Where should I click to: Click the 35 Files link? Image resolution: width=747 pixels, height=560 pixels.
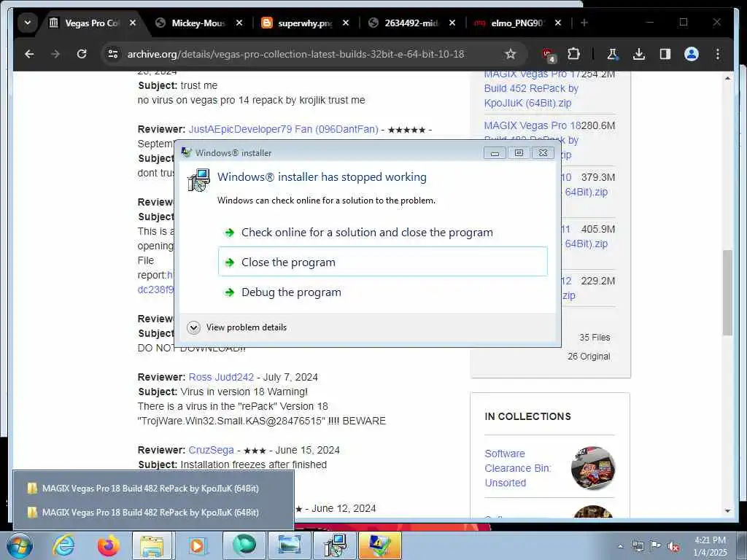tap(595, 337)
